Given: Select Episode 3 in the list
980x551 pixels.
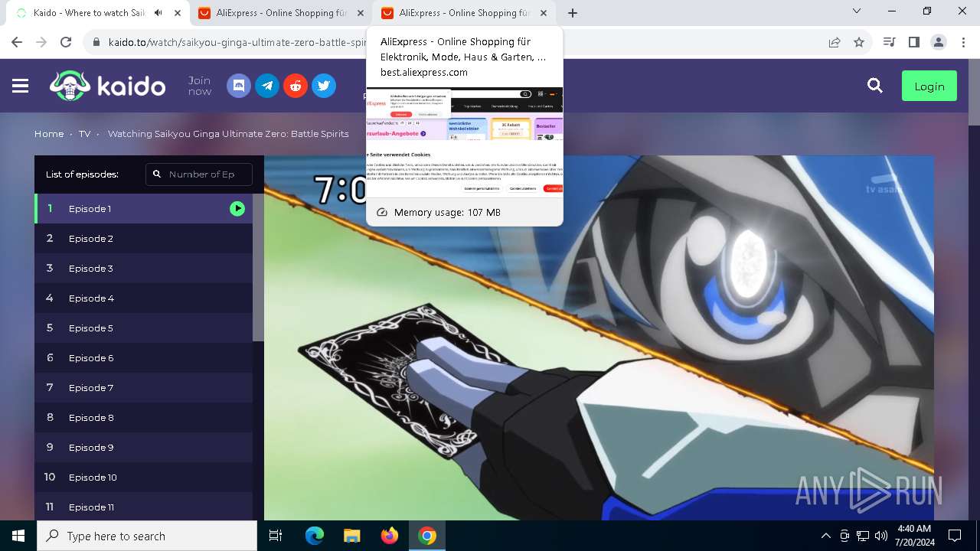Looking at the screenshot, I should click(x=143, y=268).
